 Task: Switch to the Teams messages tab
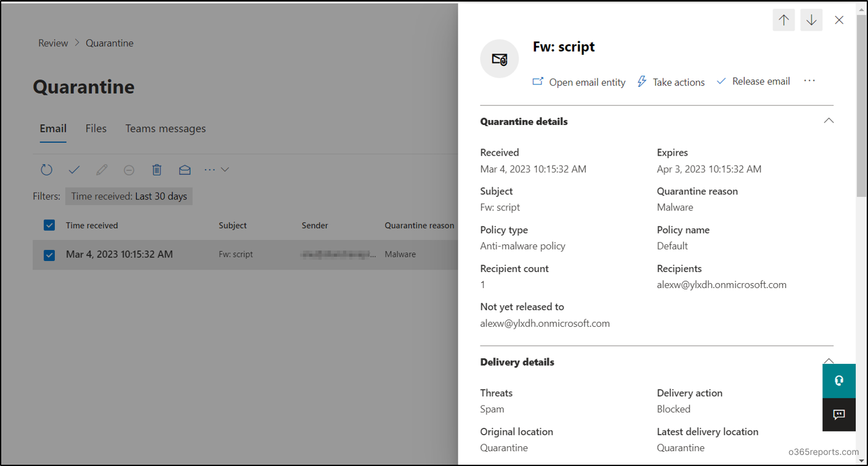165,128
